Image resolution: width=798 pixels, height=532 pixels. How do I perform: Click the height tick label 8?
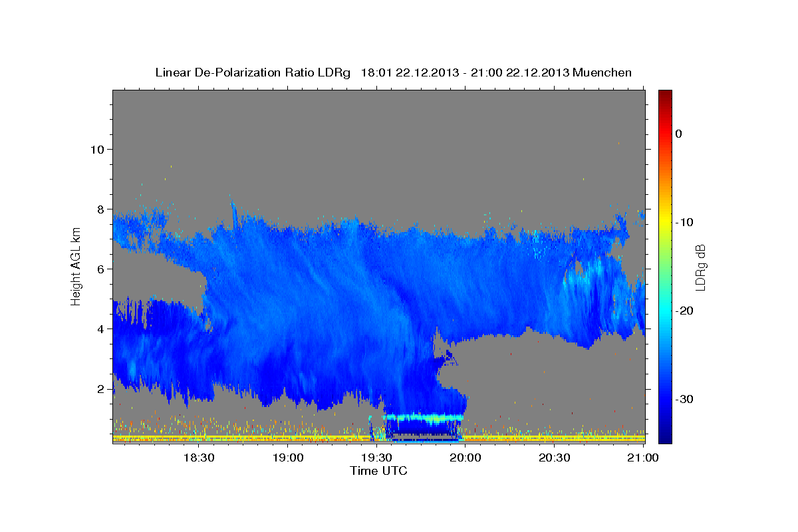point(101,209)
